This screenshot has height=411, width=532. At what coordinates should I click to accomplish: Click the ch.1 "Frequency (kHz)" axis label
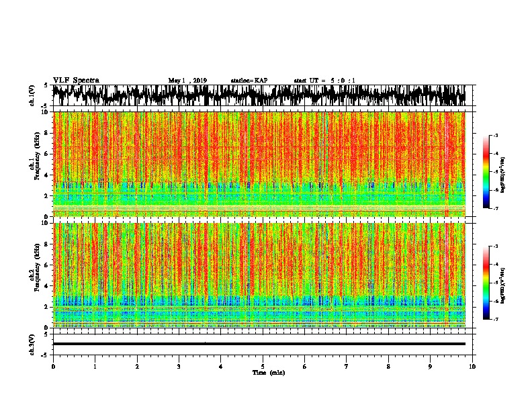pos(37,155)
